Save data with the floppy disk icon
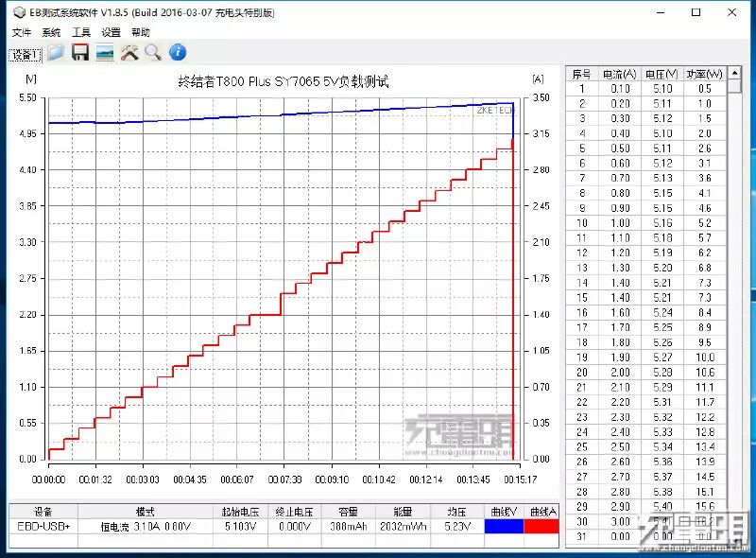This screenshot has width=756, height=558. 80,52
